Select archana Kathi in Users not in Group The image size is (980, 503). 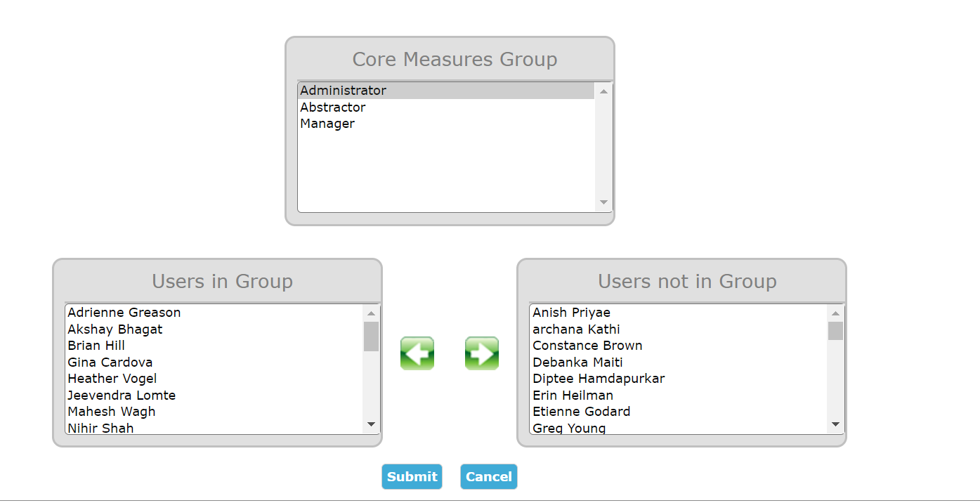coord(679,329)
